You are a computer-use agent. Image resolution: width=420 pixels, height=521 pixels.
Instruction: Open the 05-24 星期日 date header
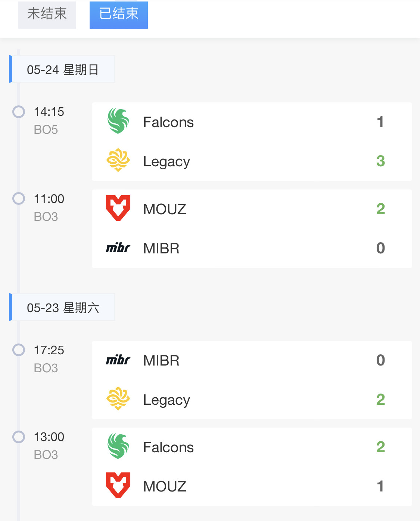[62, 69]
